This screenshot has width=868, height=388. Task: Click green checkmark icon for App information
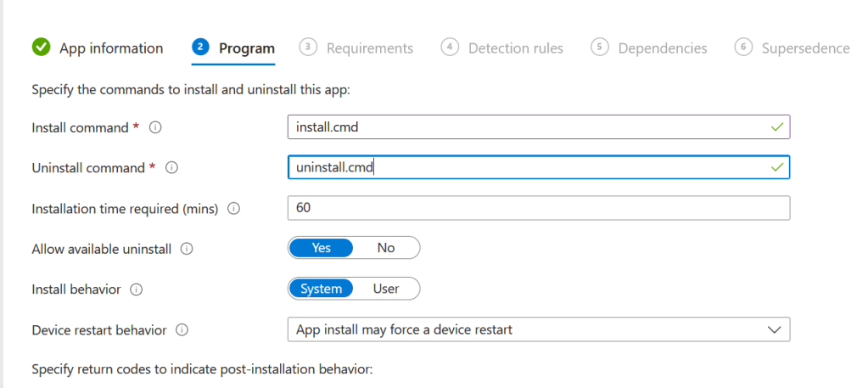point(41,48)
